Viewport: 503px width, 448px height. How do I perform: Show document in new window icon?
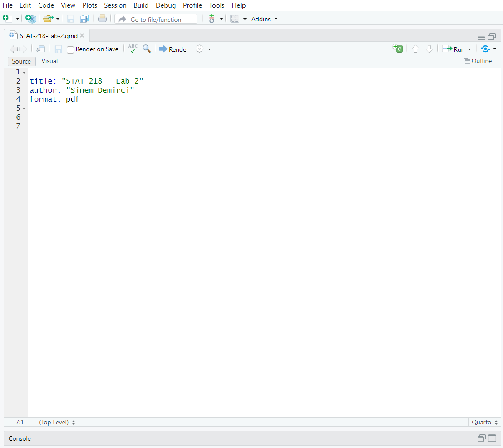41,49
